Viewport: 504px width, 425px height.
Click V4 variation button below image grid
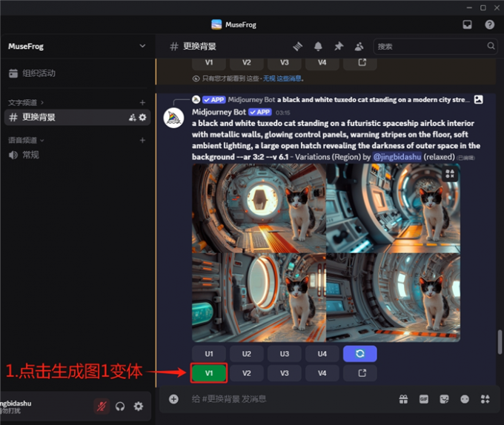[322, 373]
